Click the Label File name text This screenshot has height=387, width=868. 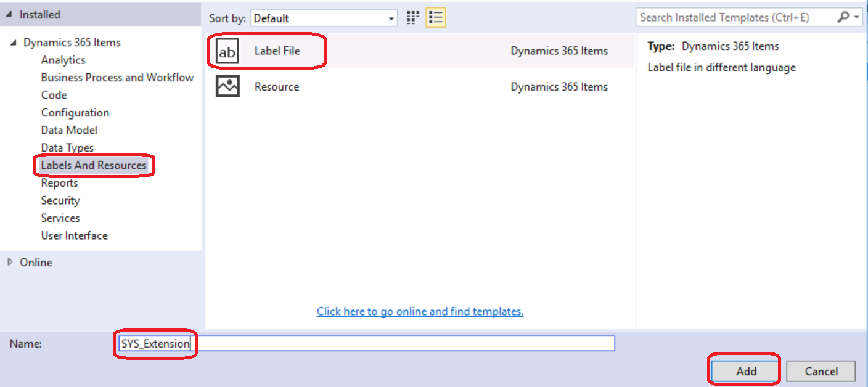[x=277, y=51]
